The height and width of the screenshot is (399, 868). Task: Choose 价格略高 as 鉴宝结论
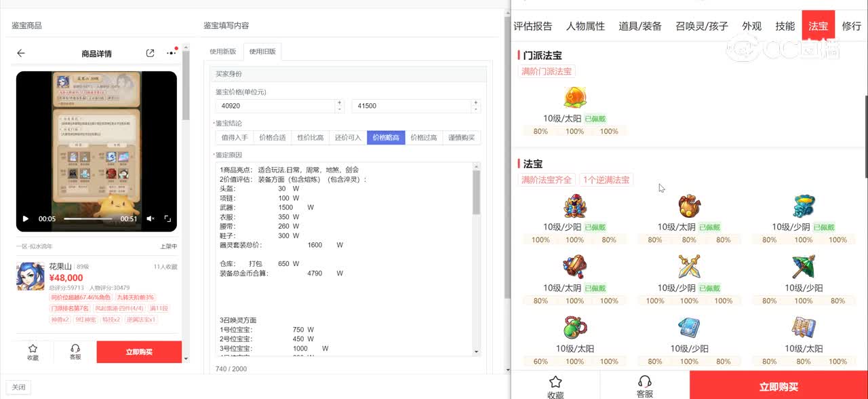click(x=387, y=137)
